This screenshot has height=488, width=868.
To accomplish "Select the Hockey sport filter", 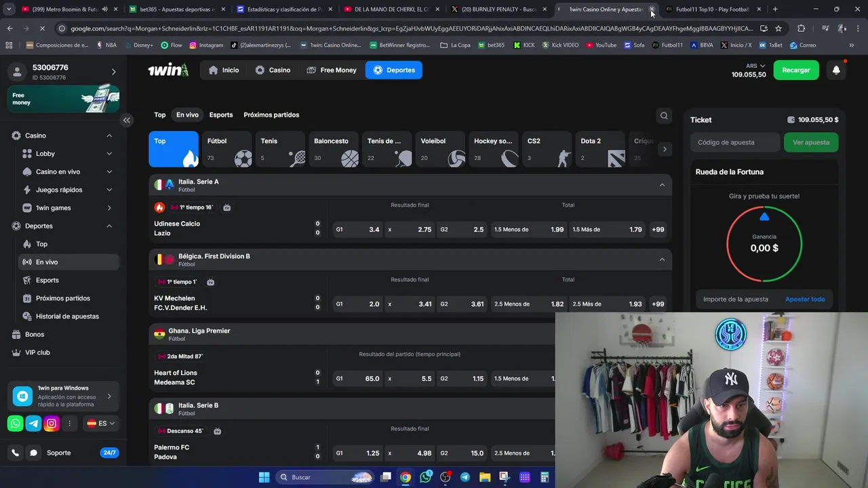I will [494, 149].
